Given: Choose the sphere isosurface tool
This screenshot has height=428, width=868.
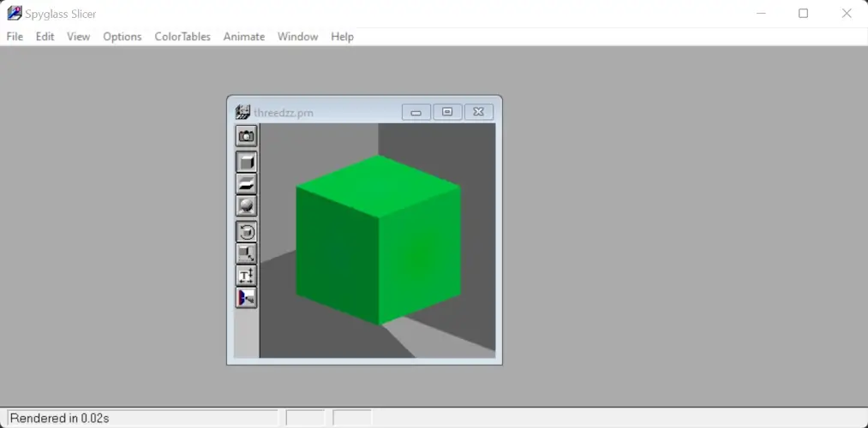Looking at the screenshot, I should pos(246,206).
